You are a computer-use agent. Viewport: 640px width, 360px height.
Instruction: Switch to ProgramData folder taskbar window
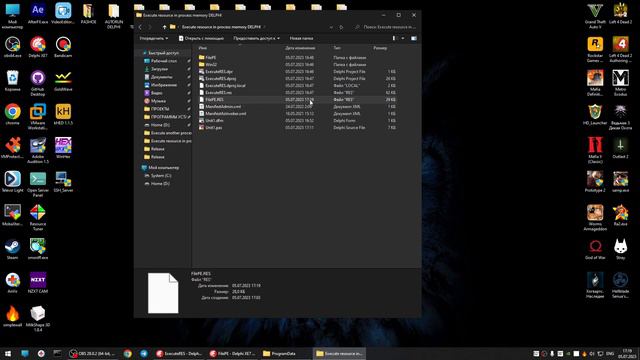[286, 353]
